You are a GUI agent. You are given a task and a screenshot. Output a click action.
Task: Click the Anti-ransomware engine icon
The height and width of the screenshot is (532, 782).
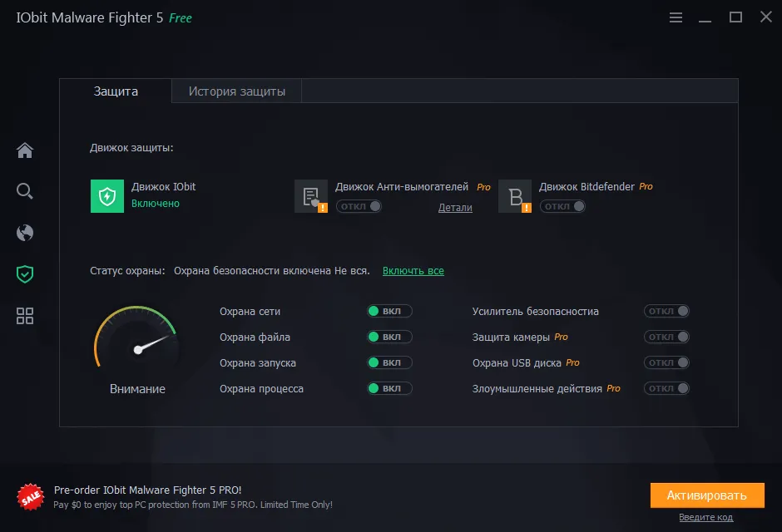pos(311,196)
